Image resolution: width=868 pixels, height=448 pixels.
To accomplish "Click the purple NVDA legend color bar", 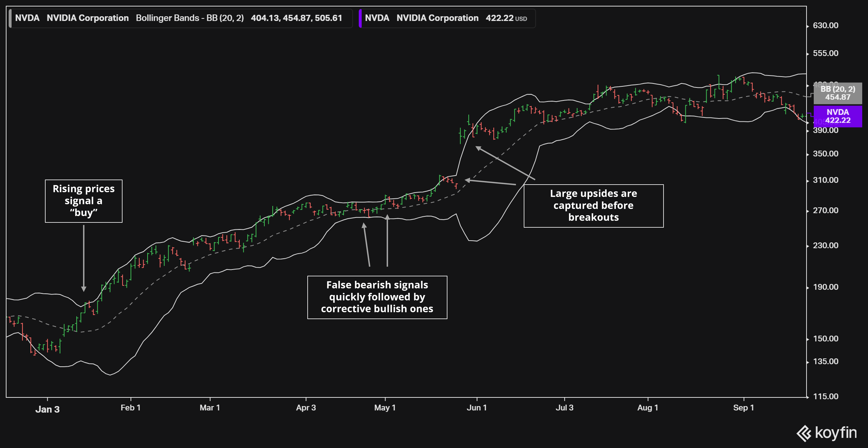I will click(360, 18).
